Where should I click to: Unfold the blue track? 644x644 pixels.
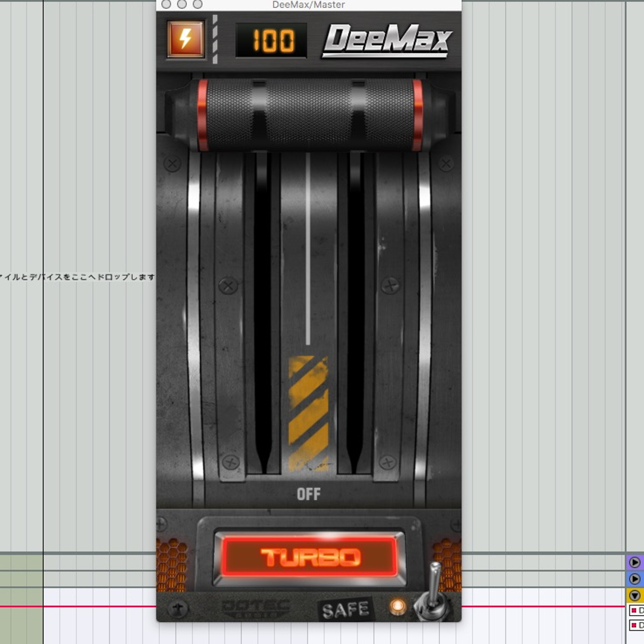[x=634, y=579]
